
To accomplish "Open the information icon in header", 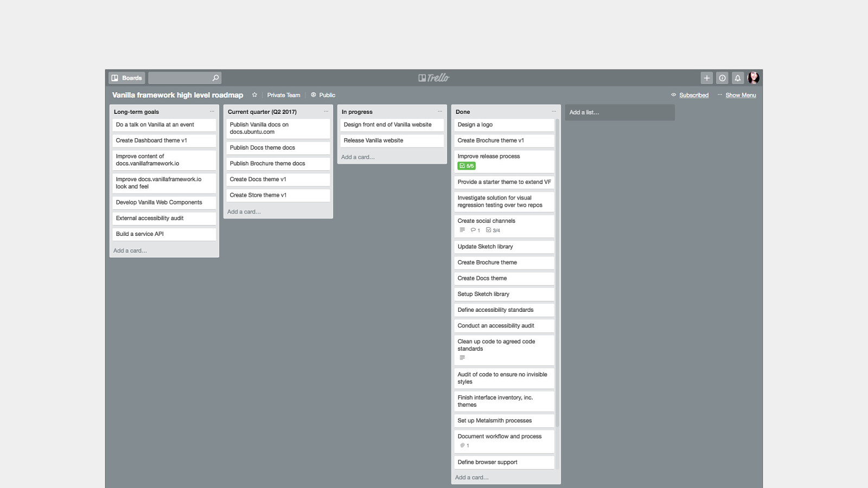I will coord(722,78).
